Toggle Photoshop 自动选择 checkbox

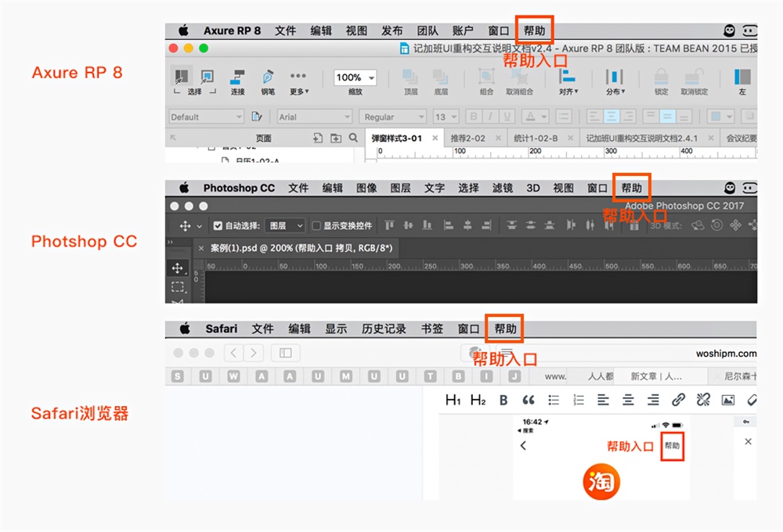coord(218,225)
